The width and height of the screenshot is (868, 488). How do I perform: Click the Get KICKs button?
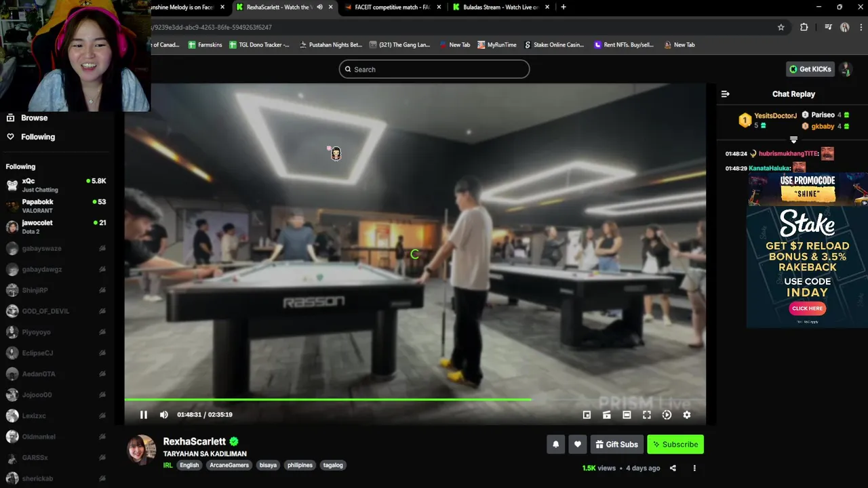coord(810,69)
